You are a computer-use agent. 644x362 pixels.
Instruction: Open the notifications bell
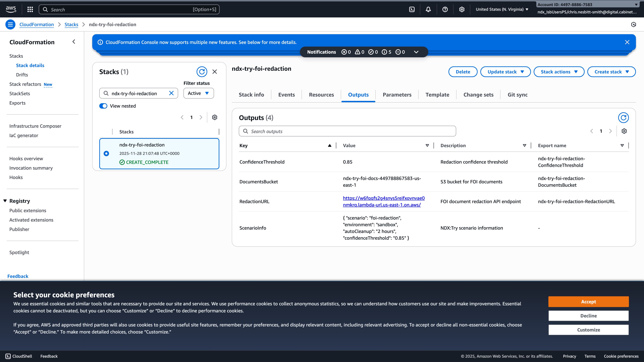428,9
